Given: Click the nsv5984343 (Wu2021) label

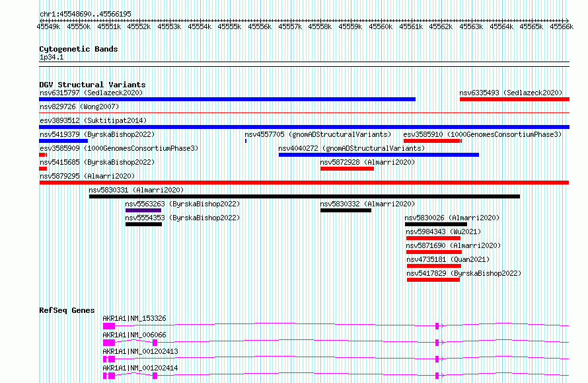Looking at the screenshot, I should [x=443, y=232].
